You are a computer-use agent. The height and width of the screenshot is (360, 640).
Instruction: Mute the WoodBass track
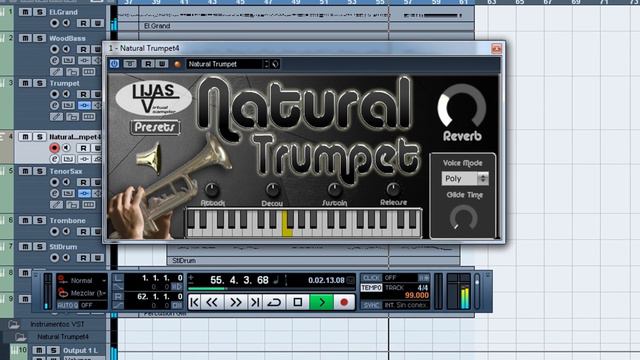25,38
